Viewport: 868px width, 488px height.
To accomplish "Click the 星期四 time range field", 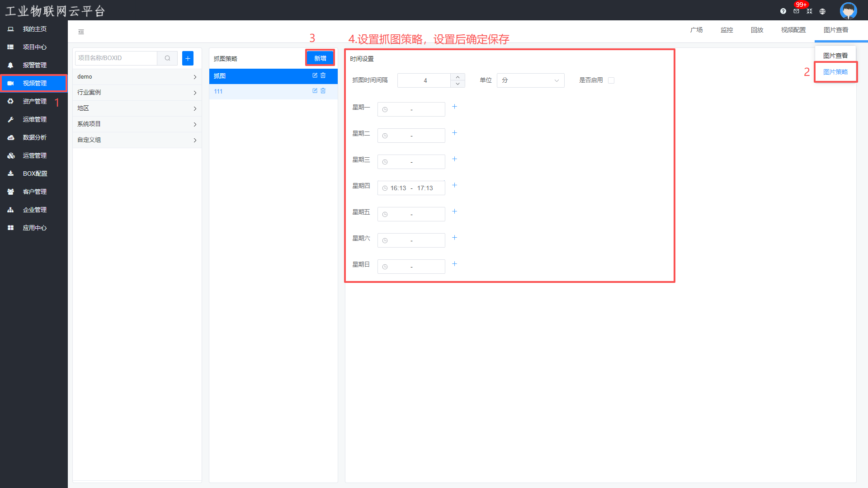I will (411, 188).
